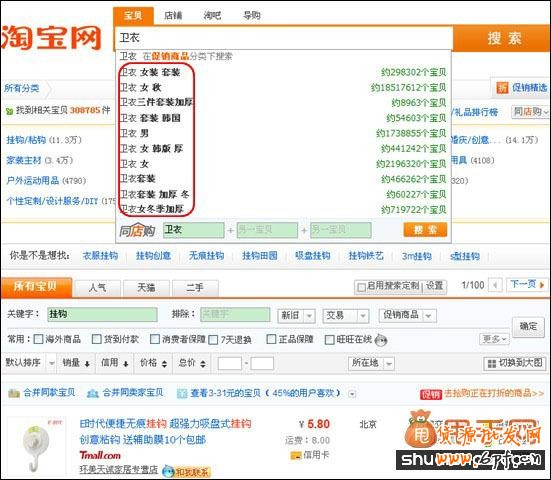Image resolution: width=551 pixels, height=480 pixels.
Task: Open the 家装主材 category link
Action: tap(24, 161)
